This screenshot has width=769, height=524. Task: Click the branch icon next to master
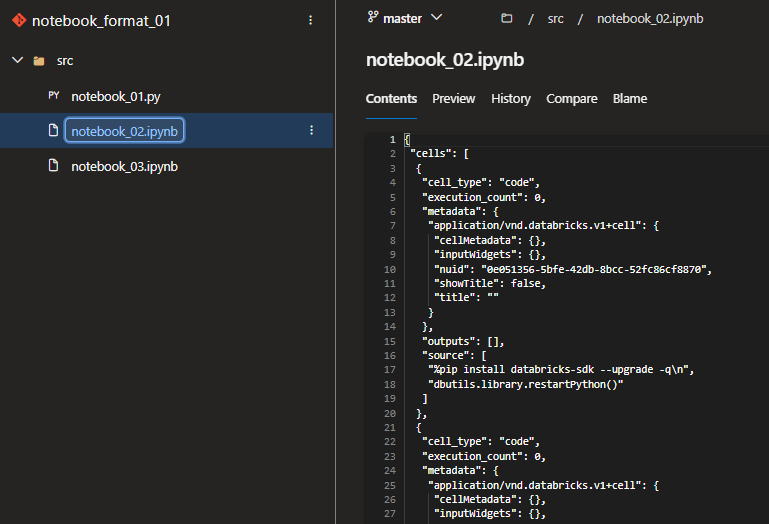(373, 17)
